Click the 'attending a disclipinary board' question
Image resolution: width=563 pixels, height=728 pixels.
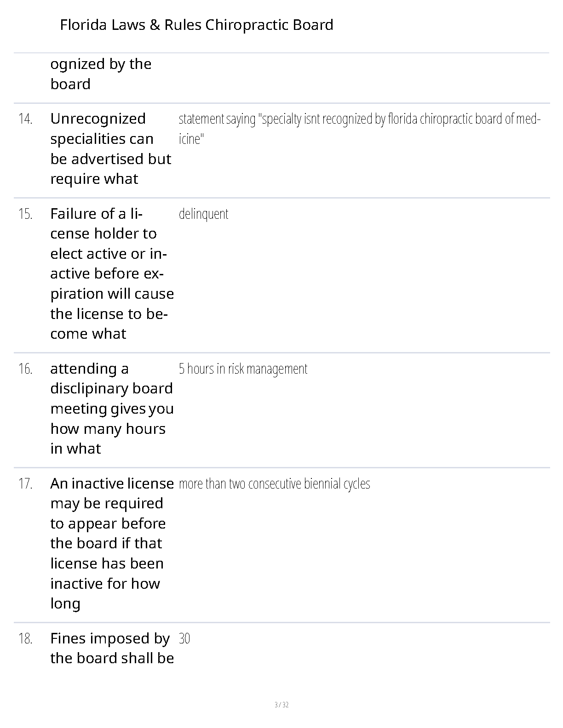pyautogui.click(x=112, y=408)
